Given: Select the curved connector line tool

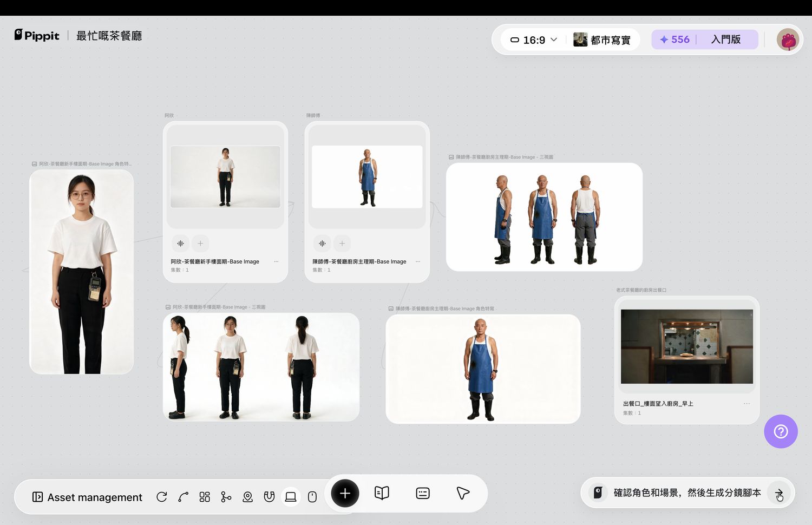Looking at the screenshot, I should (x=184, y=497).
